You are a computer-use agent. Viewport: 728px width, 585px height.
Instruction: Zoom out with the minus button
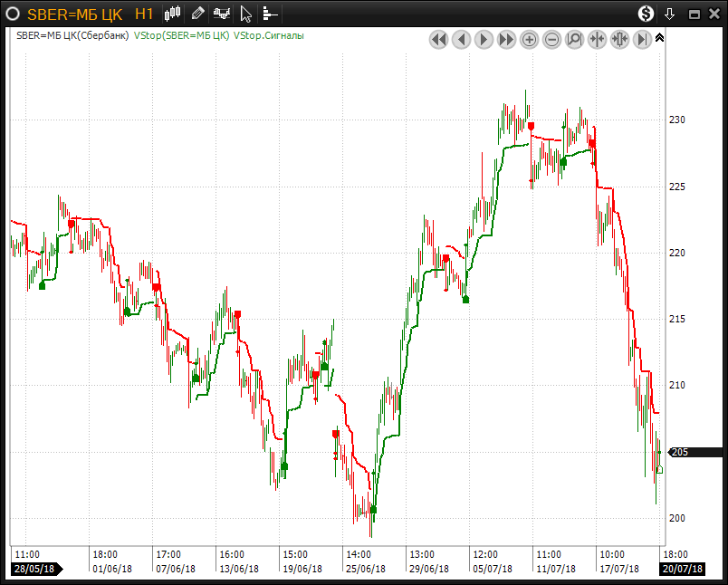click(x=552, y=39)
